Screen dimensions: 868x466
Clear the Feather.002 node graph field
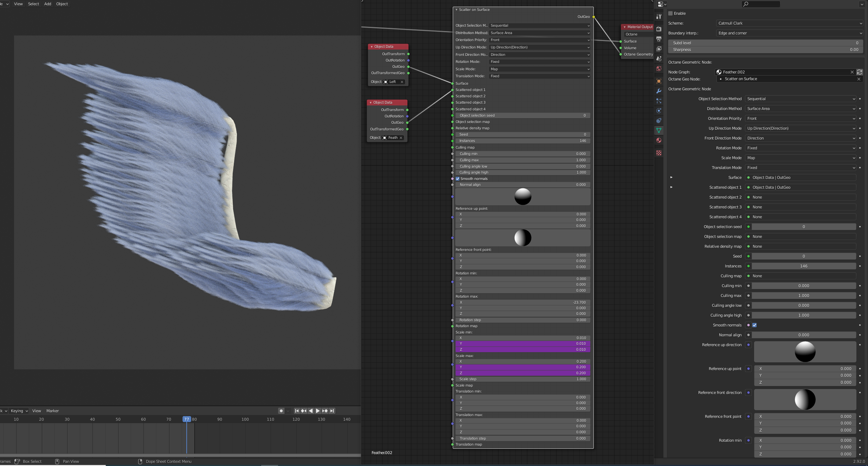pyautogui.click(x=852, y=72)
